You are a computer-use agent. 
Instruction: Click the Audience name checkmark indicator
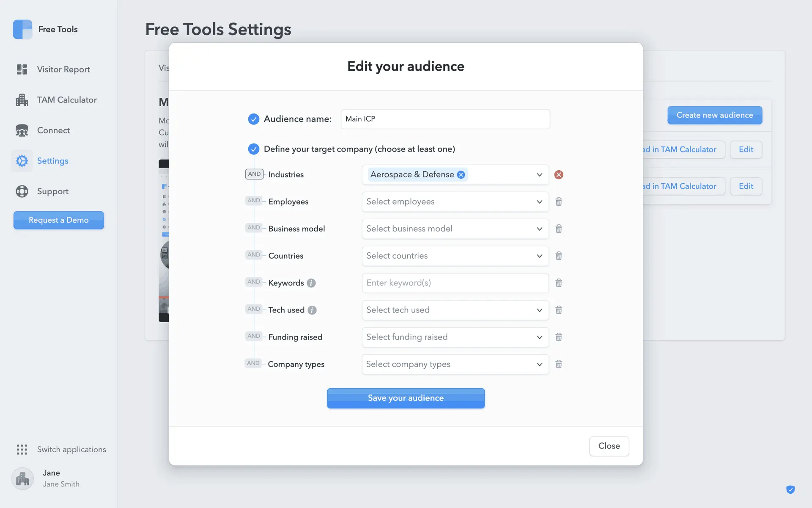coord(253,119)
